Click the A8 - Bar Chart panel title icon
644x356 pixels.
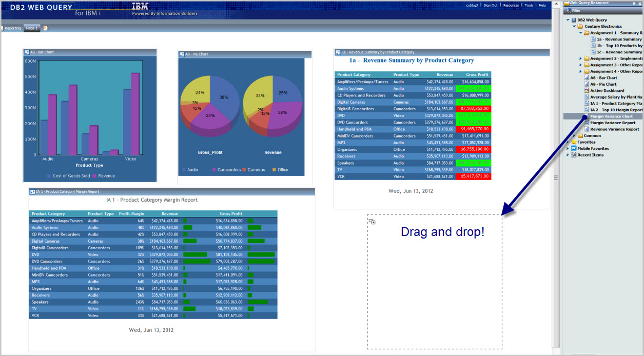tap(27, 52)
